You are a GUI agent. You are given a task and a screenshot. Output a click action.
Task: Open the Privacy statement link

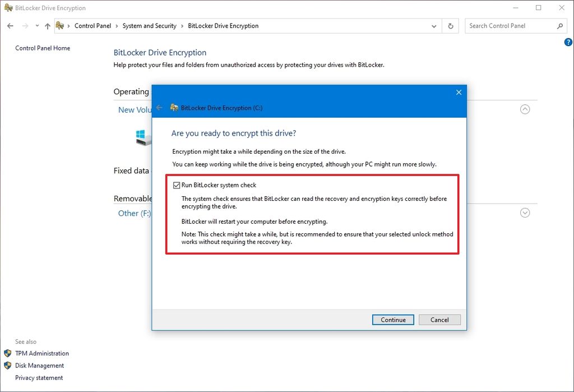coord(39,377)
